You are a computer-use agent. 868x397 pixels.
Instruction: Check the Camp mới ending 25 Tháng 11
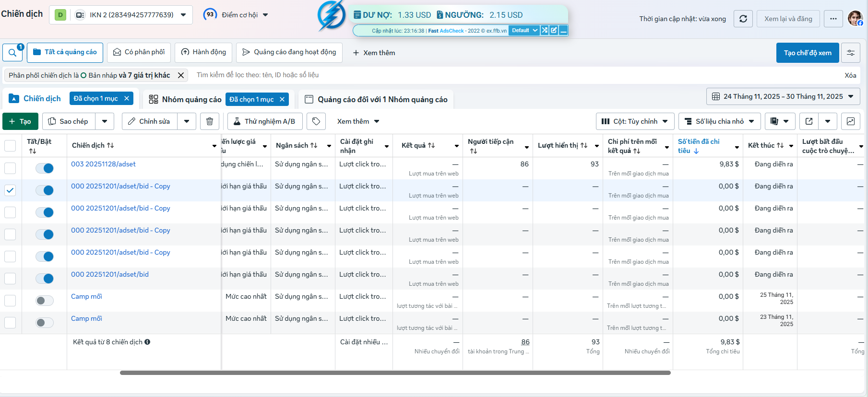[10, 301]
